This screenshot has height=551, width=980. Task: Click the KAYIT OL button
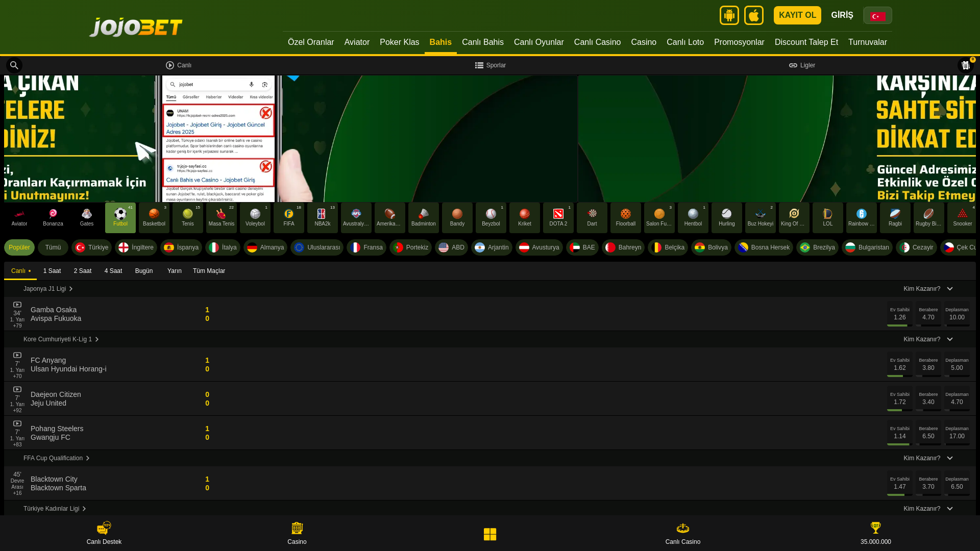pos(797,15)
